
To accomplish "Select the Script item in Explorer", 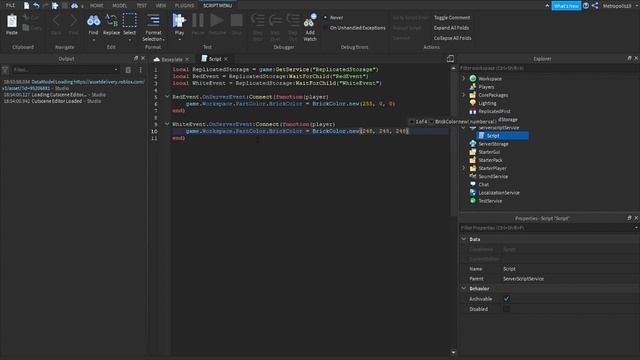I will pyautogui.click(x=502, y=136).
